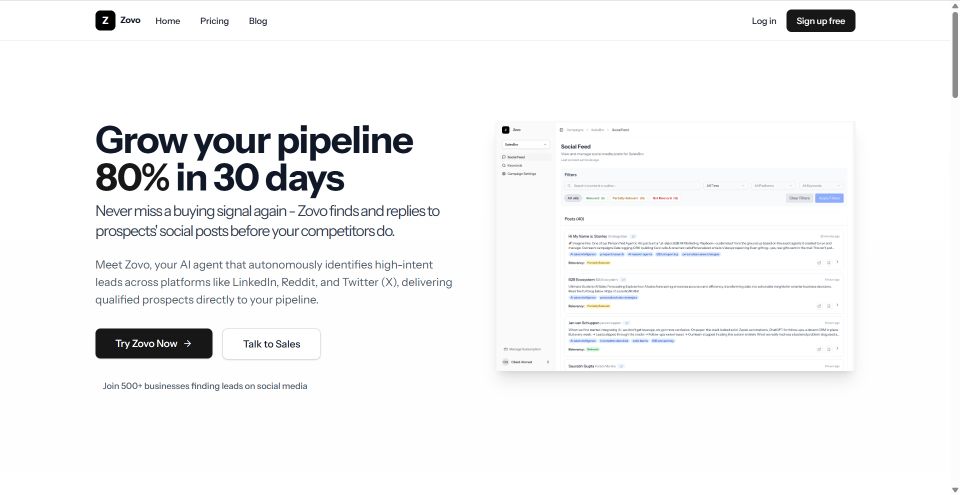Click "Join 500+ businesses finding leads" text
Image resolution: width=960 pixels, height=495 pixels.
click(x=204, y=386)
